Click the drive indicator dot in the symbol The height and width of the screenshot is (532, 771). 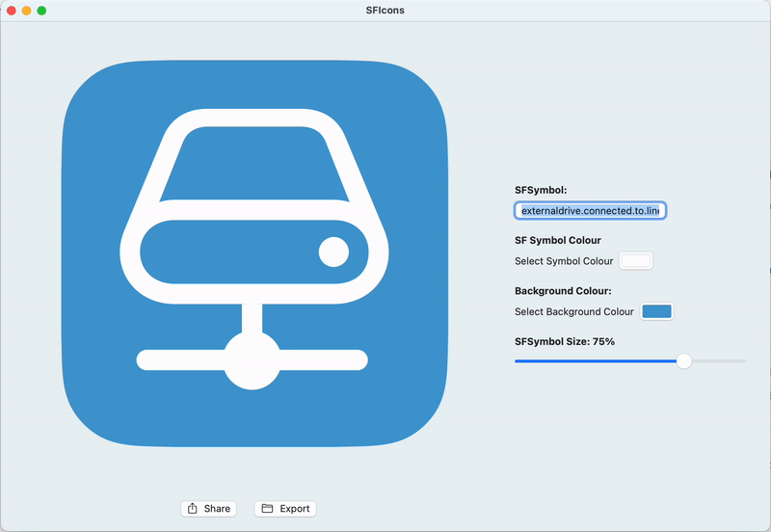(x=333, y=253)
